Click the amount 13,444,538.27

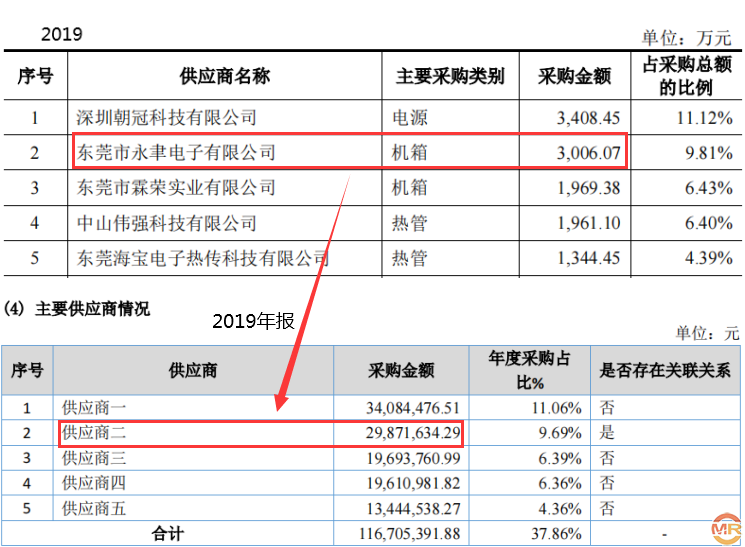click(x=413, y=509)
